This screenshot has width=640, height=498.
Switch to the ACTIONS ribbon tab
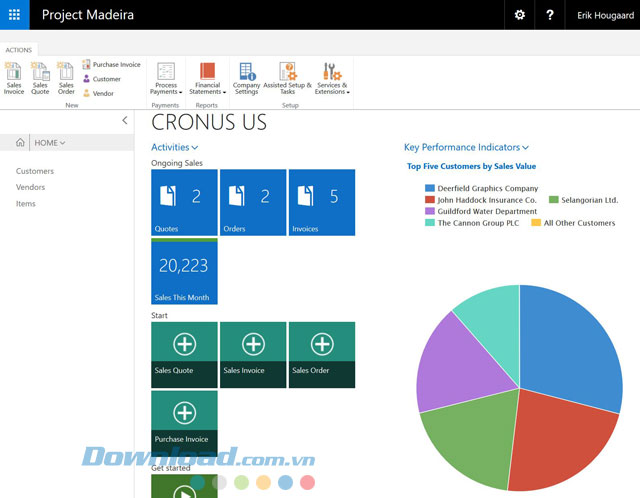[x=18, y=49]
